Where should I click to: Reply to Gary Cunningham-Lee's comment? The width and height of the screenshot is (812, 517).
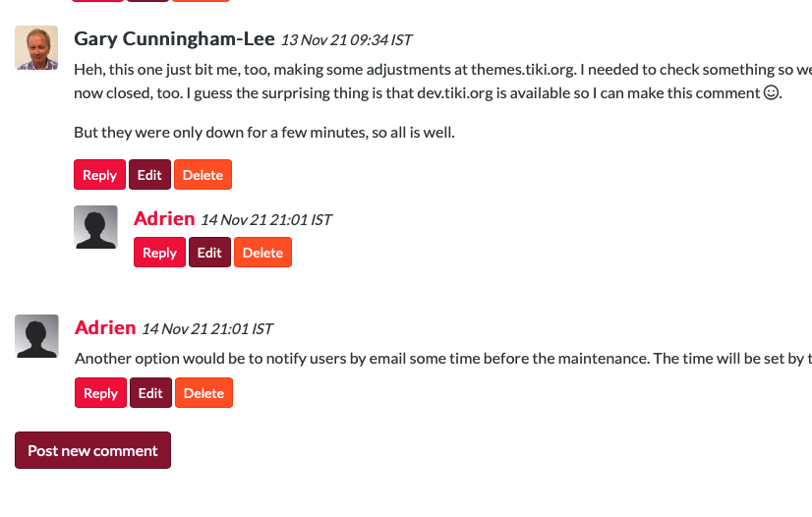click(x=99, y=175)
